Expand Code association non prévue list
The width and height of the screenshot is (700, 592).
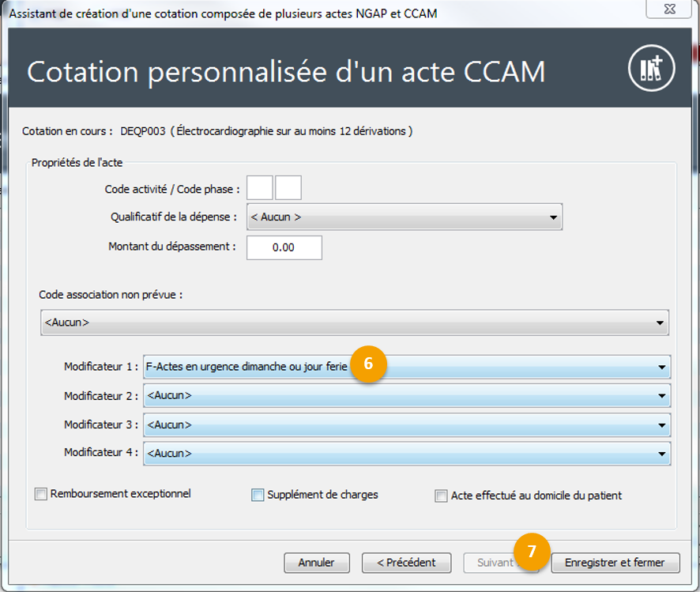(x=354, y=322)
